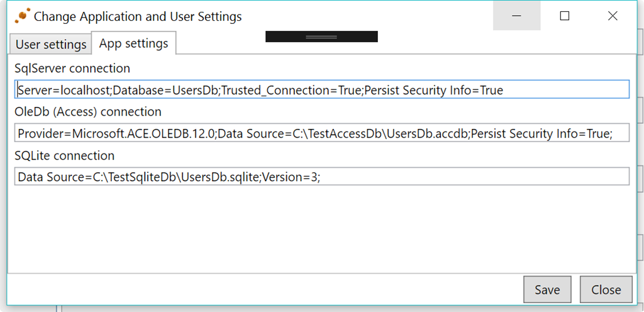
Task: Focus the SqlServer connection string field
Action: pyautogui.click(x=321, y=90)
